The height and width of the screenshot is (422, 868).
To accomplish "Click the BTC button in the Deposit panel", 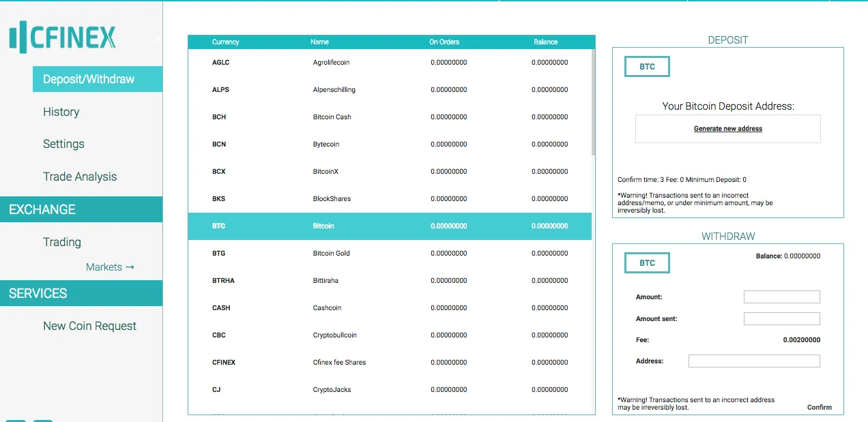I will pyautogui.click(x=647, y=67).
